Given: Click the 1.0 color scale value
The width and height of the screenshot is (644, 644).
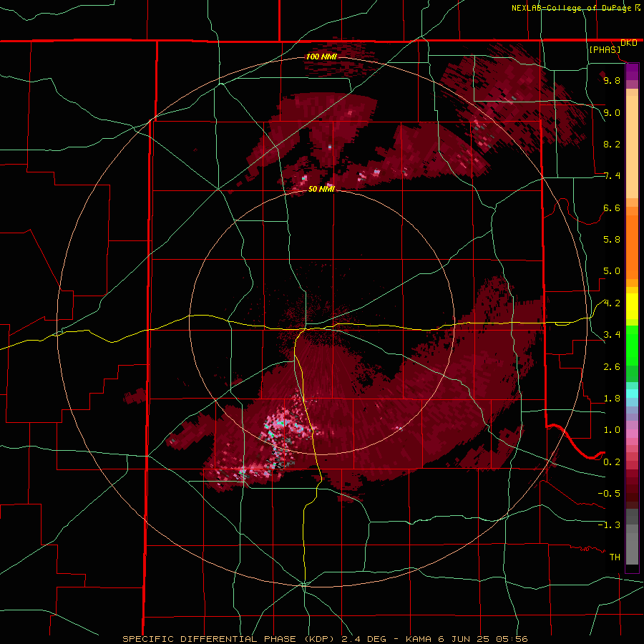Looking at the screenshot, I should tap(612, 430).
